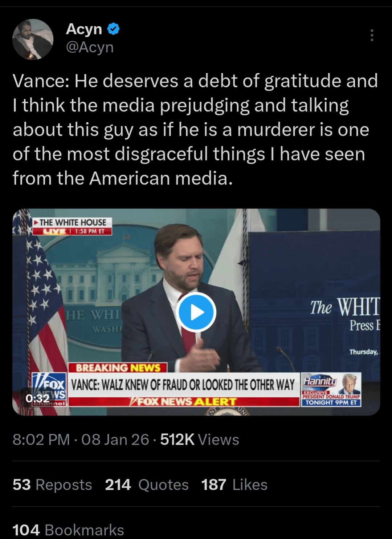Click the Fox News Alert ticker bar
The width and height of the screenshot is (392, 539).
click(183, 402)
